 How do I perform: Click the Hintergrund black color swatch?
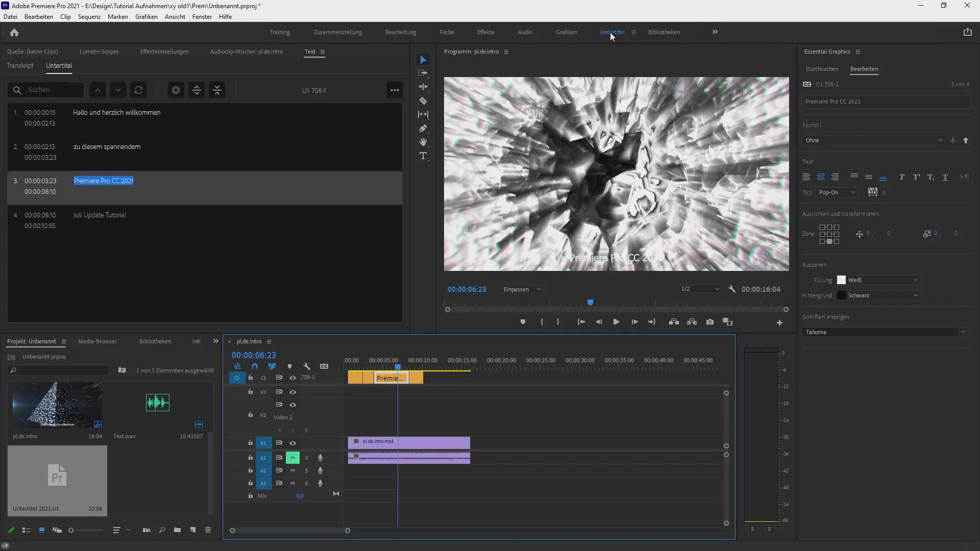(841, 295)
